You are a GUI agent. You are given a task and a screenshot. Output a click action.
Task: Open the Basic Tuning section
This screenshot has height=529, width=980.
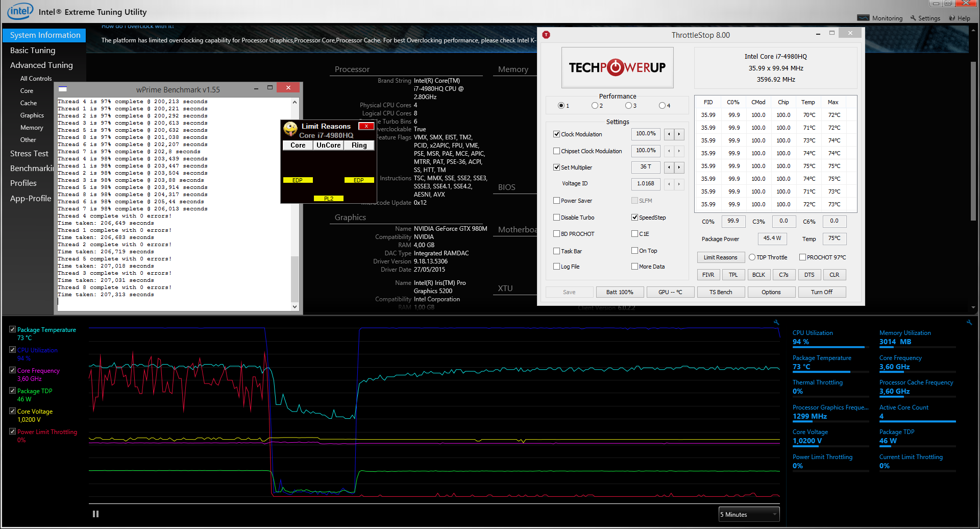pyautogui.click(x=33, y=50)
